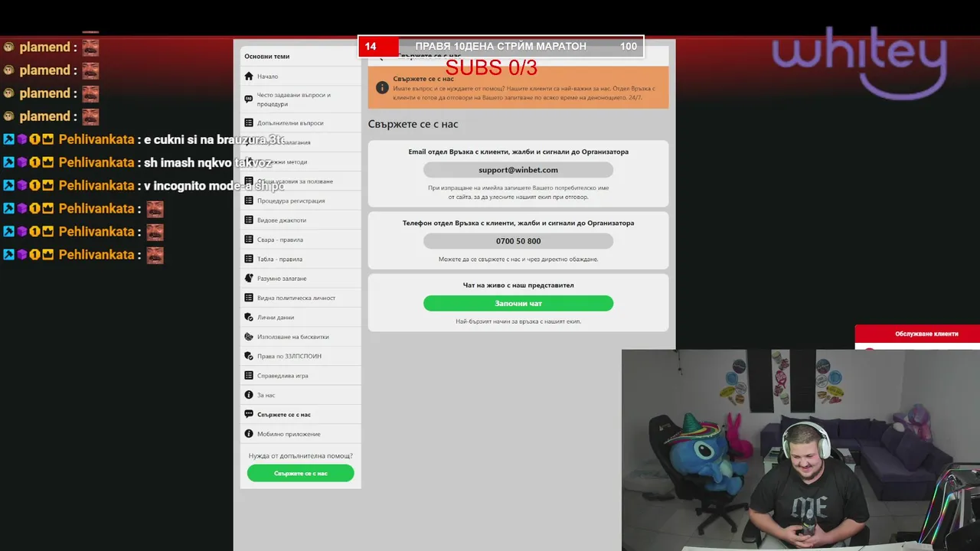Viewport: 980px width, 551px height.
Task: Click the cookie icon beside Използване на бисквитки
Action: [249, 337]
